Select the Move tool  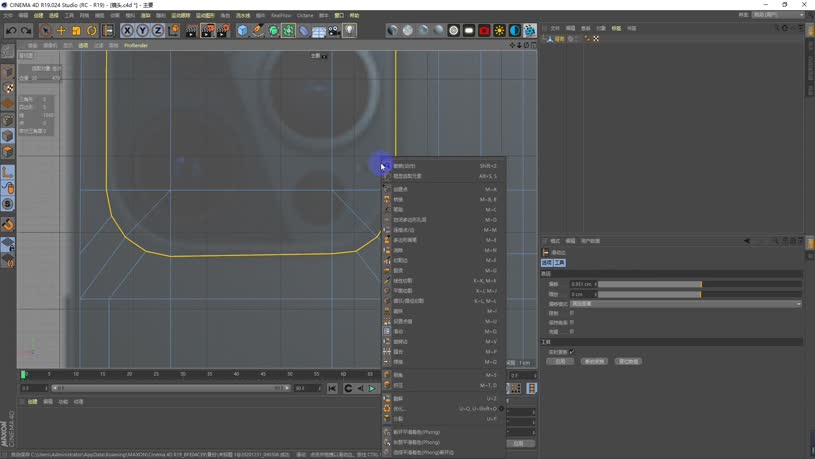tap(61, 31)
